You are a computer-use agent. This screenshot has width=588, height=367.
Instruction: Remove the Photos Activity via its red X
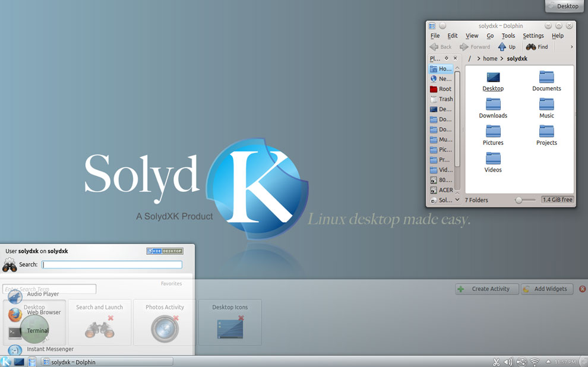[176, 318]
